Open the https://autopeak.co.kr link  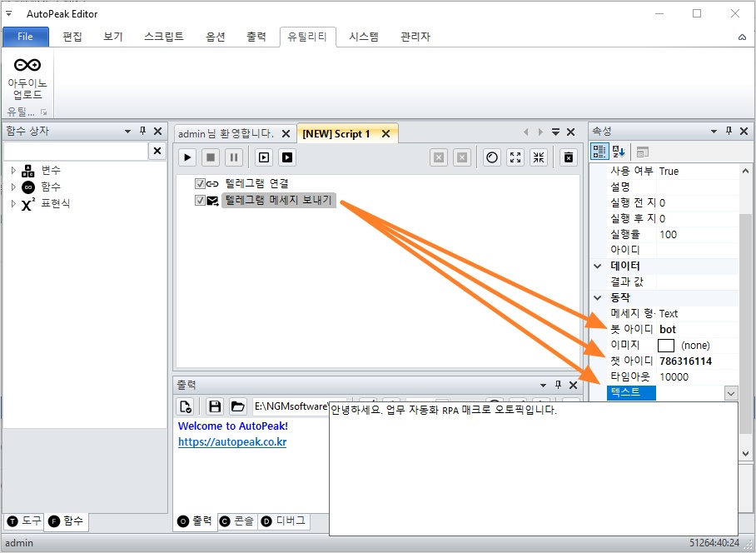tap(232, 442)
